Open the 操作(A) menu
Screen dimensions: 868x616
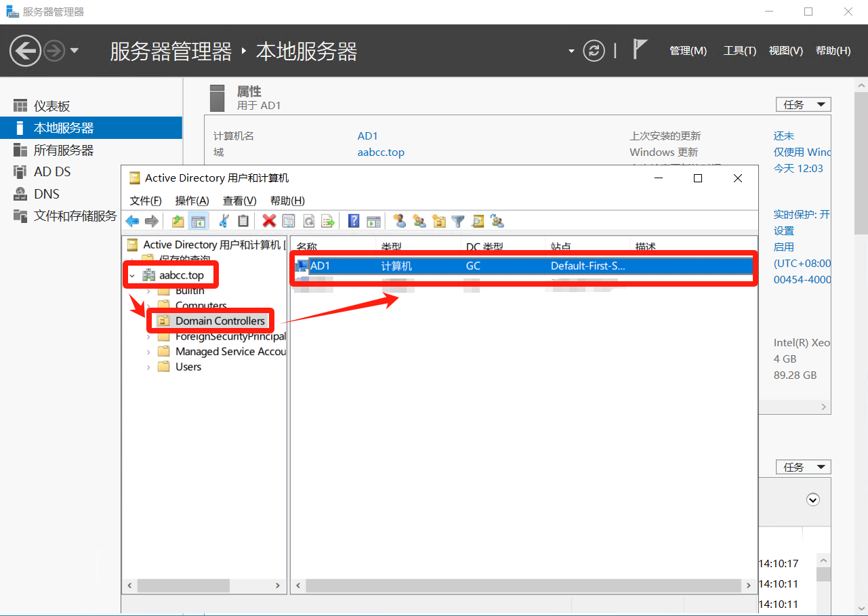(x=192, y=201)
